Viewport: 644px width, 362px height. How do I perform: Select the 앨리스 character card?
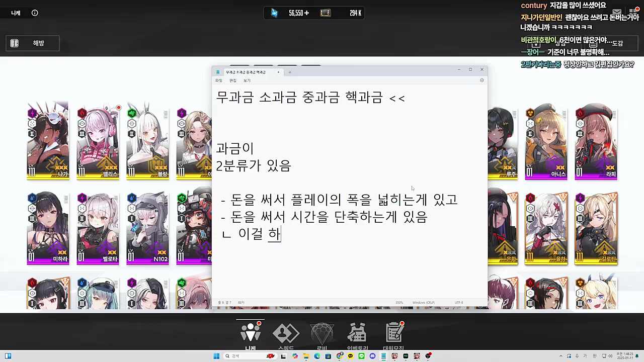coord(98,141)
